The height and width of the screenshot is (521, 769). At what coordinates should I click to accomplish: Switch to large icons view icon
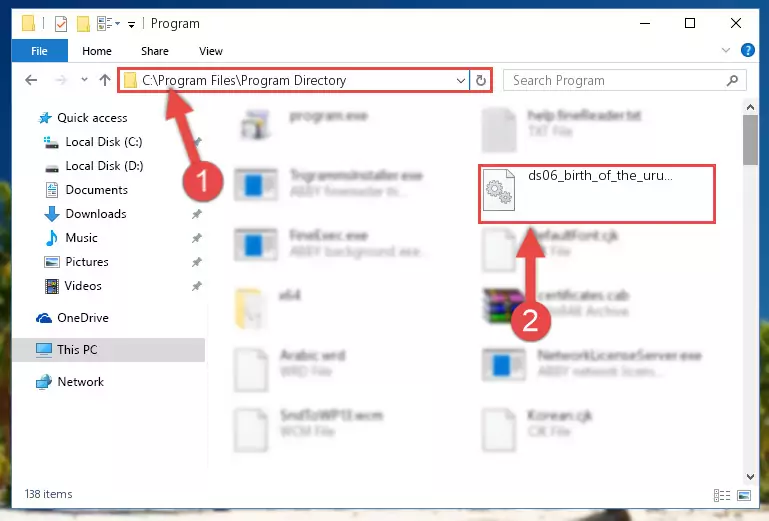pos(744,495)
